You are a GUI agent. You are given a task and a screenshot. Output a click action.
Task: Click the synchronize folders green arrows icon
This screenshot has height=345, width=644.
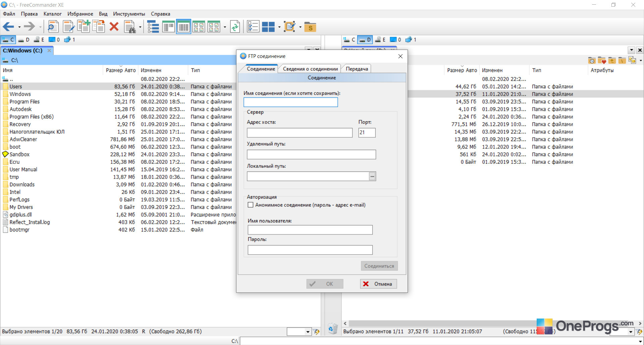pos(235,27)
